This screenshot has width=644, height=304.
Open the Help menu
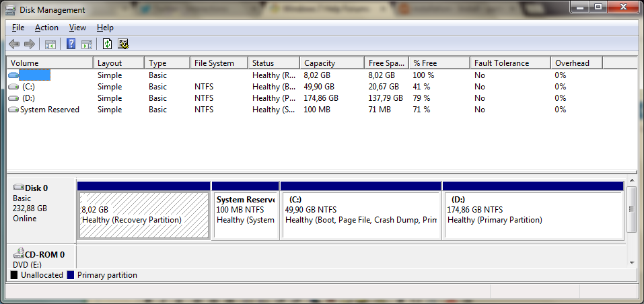(x=105, y=28)
